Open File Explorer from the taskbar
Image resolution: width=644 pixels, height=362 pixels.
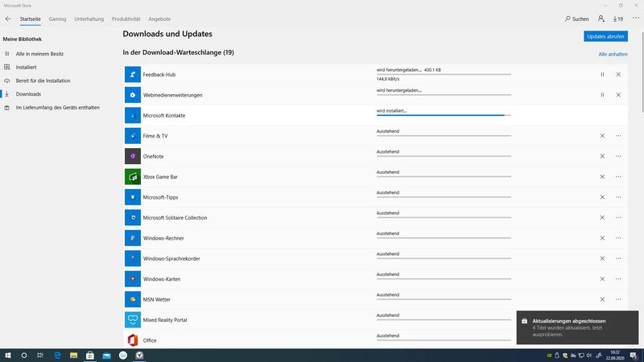(x=73, y=356)
